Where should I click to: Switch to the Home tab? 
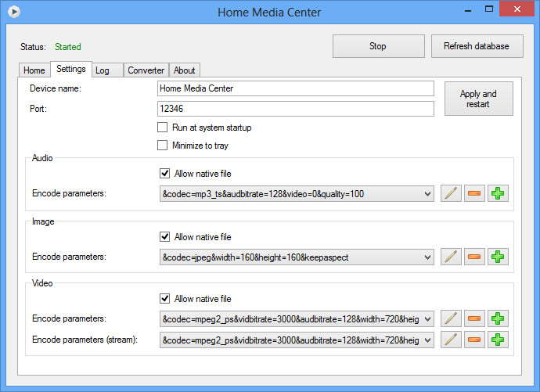click(34, 70)
